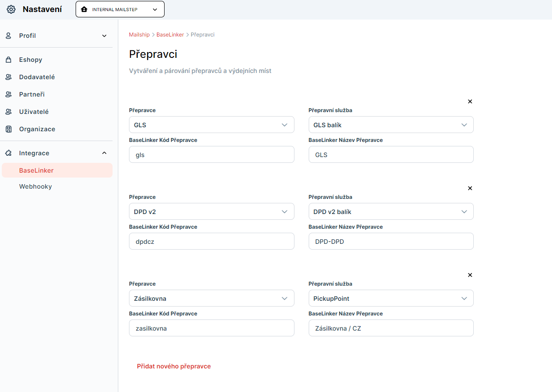Select Partneři in the sidebar
This screenshot has height=392, width=552.
(x=32, y=94)
